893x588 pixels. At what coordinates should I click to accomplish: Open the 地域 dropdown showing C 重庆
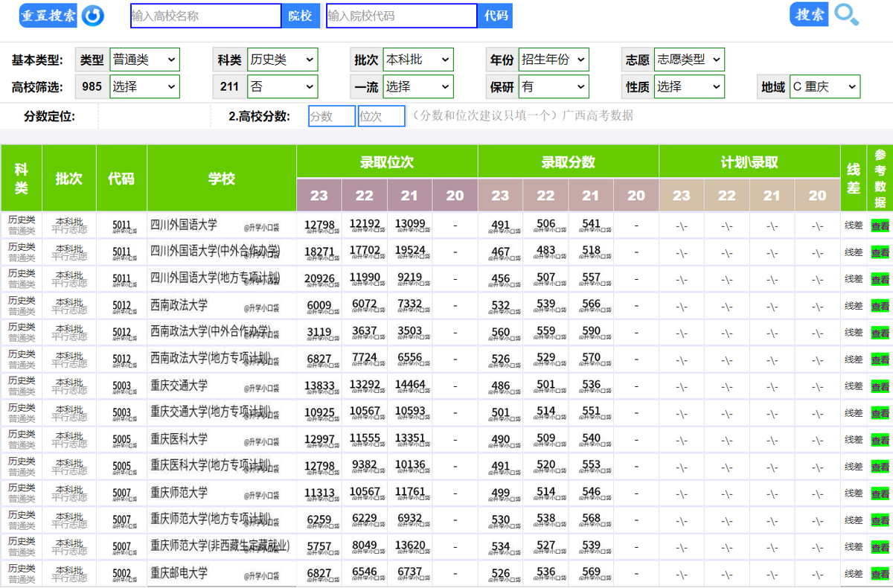click(826, 86)
